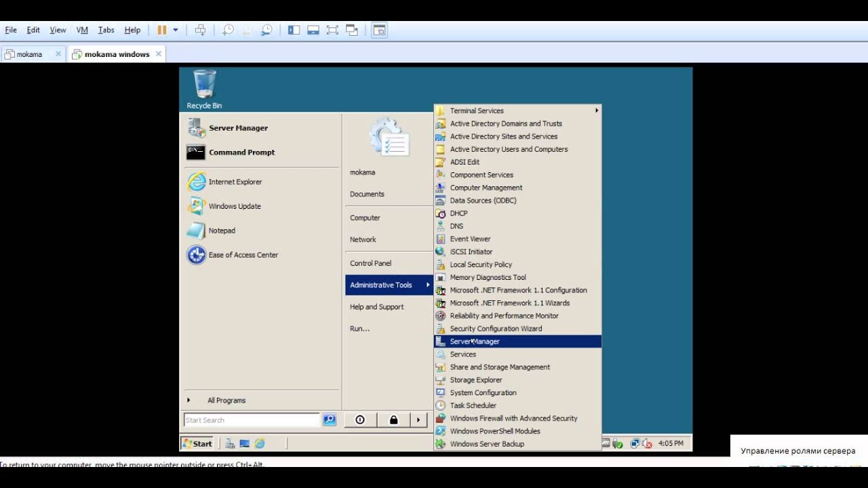Open Windows Firewall with Advanced Security
The width and height of the screenshot is (868, 488).
tap(517, 418)
